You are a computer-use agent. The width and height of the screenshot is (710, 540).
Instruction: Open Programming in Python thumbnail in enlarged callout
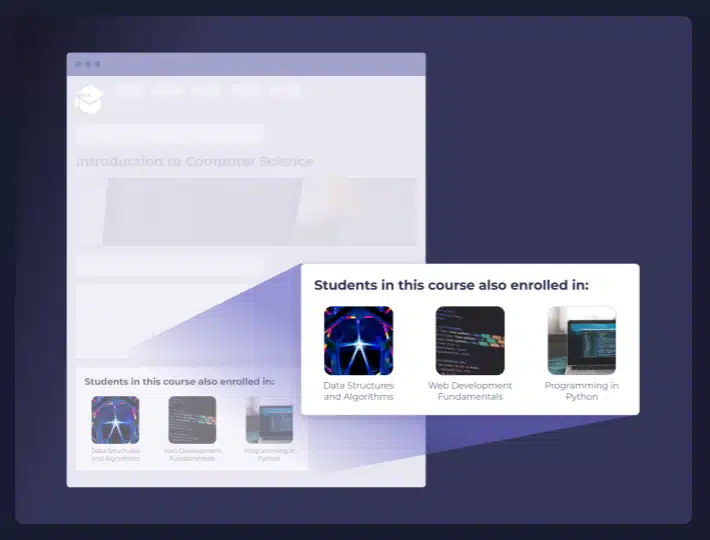click(x=581, y=340)
